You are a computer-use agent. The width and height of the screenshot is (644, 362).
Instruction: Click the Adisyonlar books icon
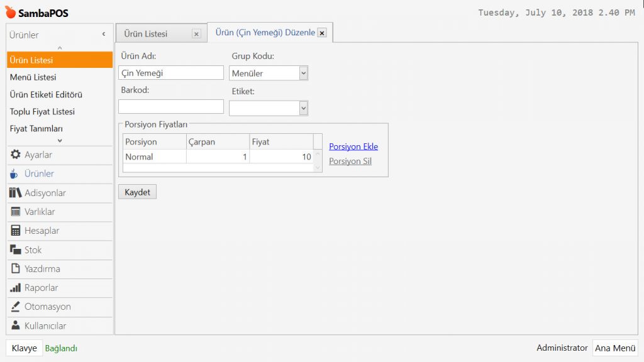(x=15, y=193)
